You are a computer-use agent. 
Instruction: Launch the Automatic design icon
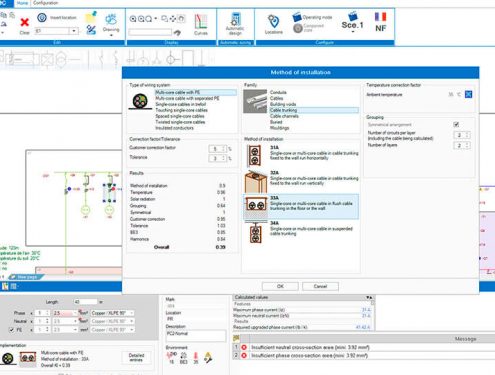(x=235, y=19)
